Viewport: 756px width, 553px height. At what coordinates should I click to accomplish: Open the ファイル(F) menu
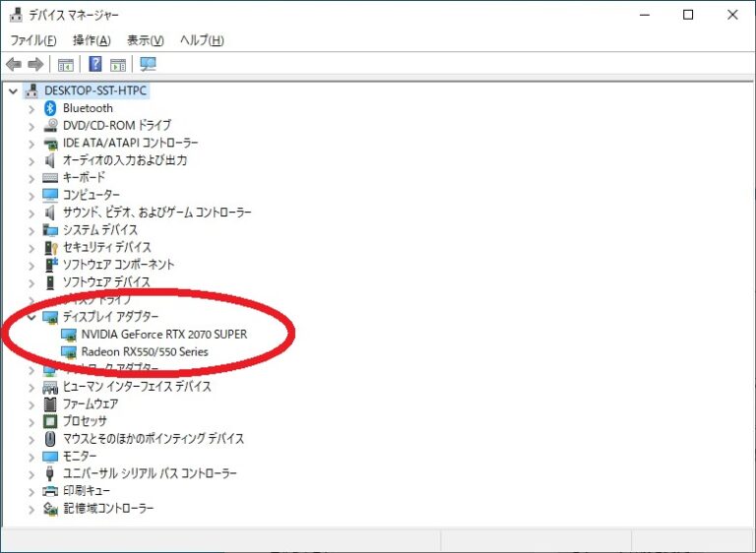(x=32, y=40)
